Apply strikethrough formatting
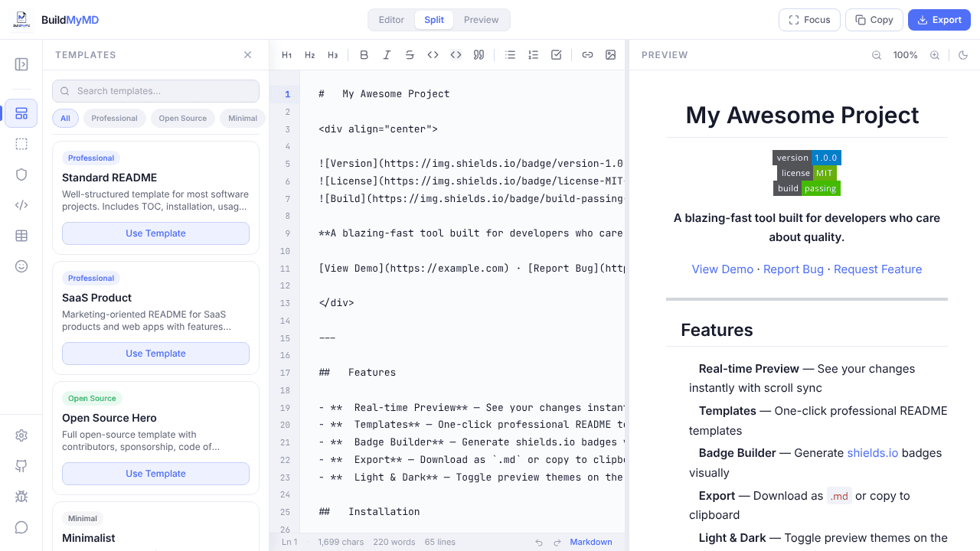Viewport: 980px width, 551px height. click(410, 55)
